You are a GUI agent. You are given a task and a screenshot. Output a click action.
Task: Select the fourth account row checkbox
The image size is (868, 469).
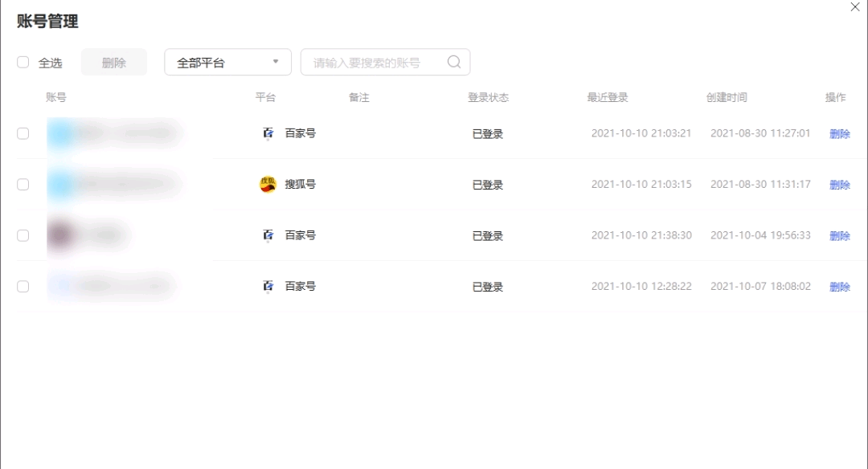point(23,287)
